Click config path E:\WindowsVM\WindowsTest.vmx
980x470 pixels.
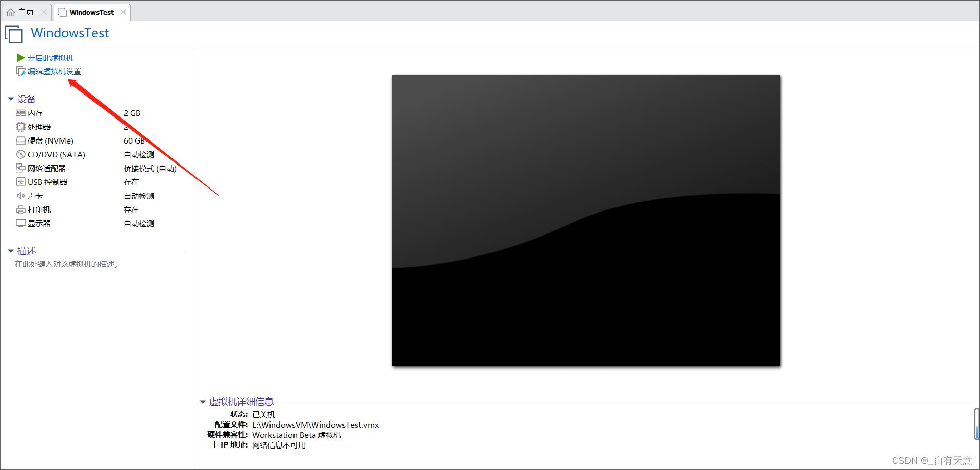[315, 425]
